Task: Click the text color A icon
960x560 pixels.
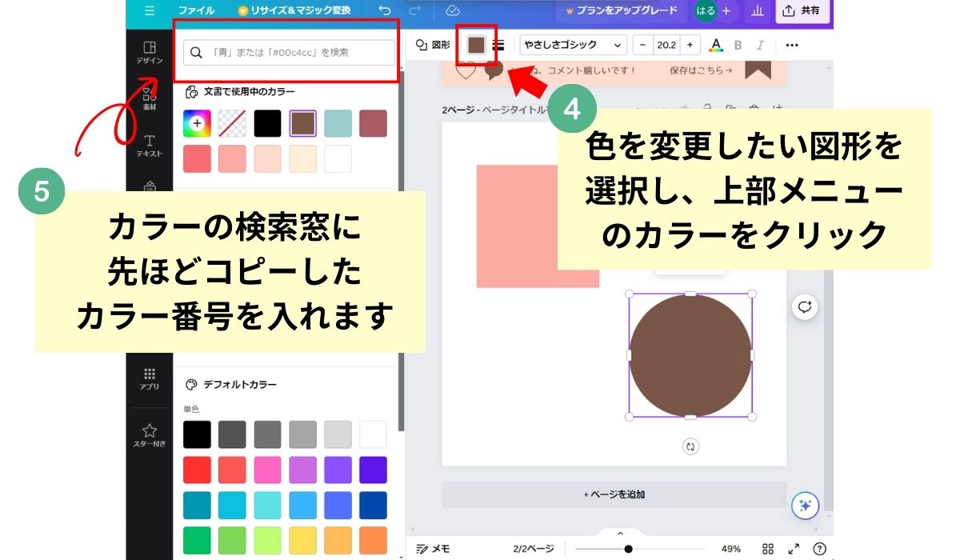Action: point(716,45)
